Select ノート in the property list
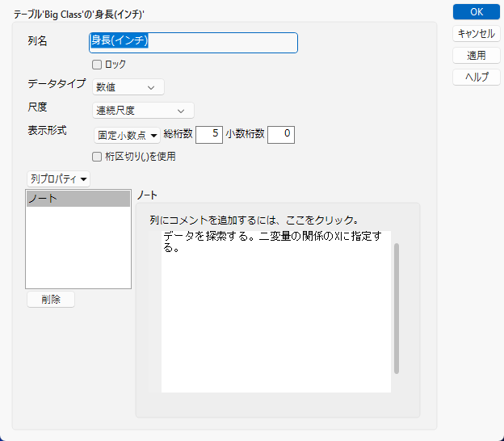The width and height of the screenshot is (504, 441). (78, 199)
